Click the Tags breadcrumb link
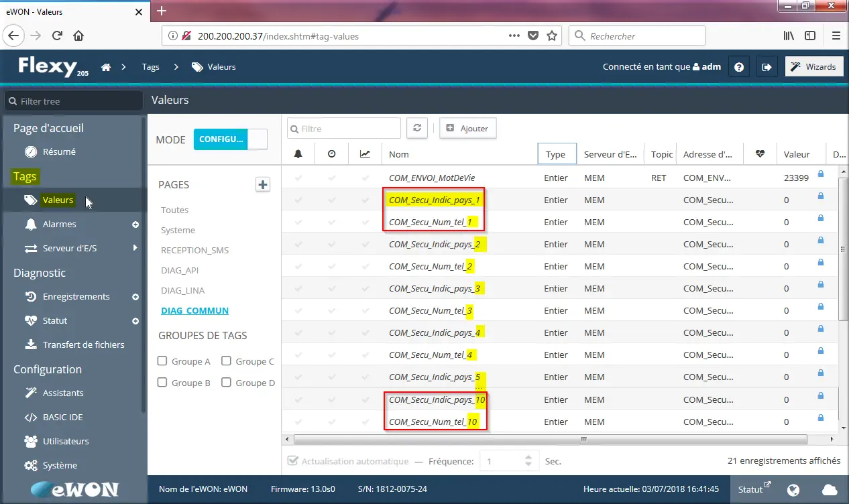Screen dimensions: 849x504 click(151, 67)
